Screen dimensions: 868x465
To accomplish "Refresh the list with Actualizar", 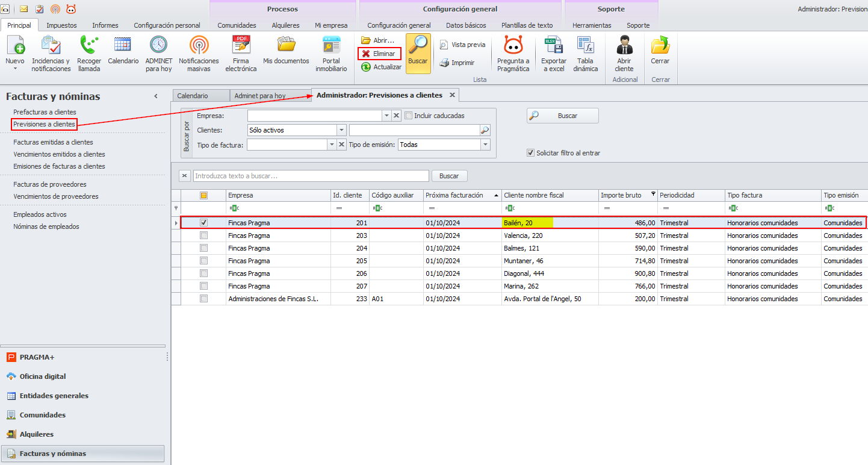I will coord(381,67).
